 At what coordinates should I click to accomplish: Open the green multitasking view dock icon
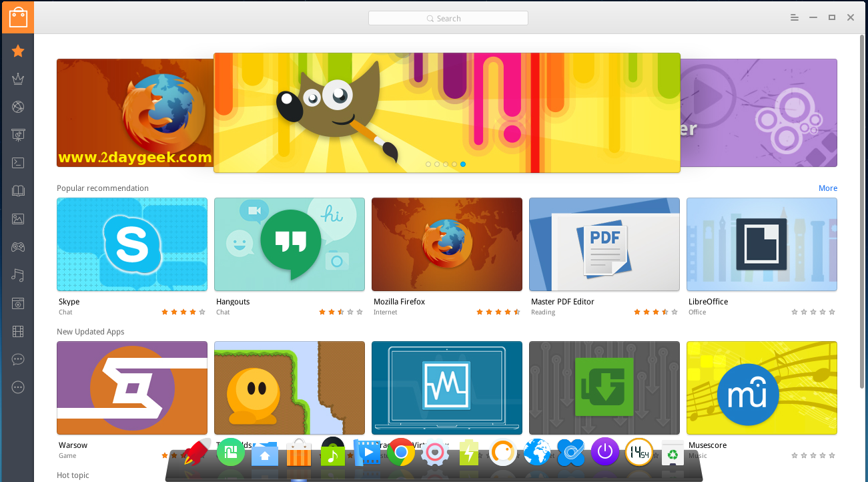click(x=231, y=452)
